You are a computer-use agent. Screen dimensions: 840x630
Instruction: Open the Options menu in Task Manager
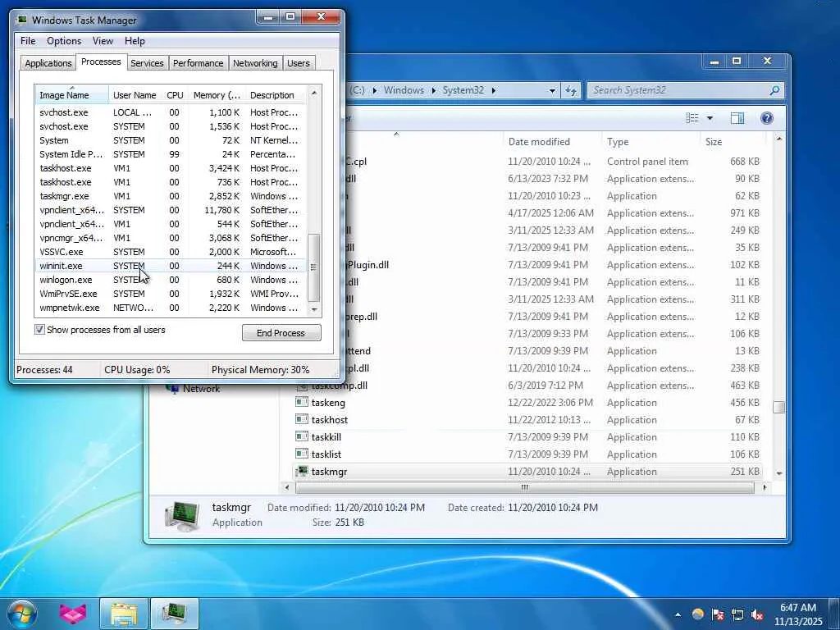coord(64,41)
